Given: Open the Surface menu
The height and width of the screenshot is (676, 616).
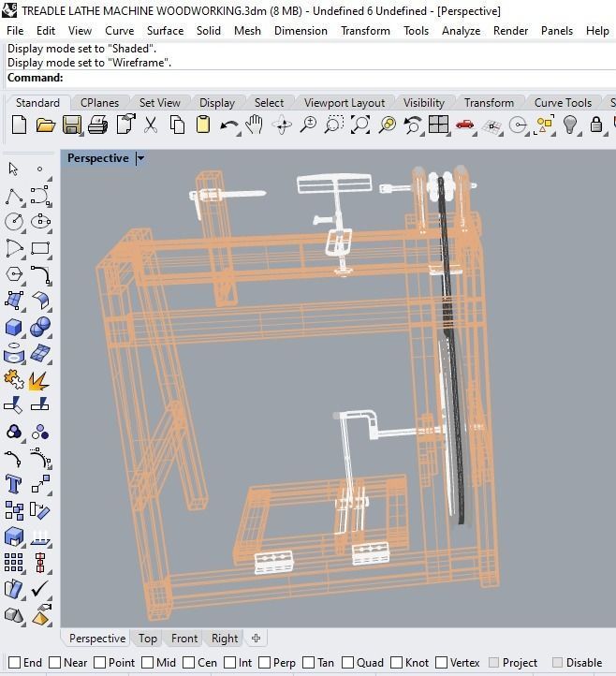Looking at the screenshot, I should pos(165,31).
